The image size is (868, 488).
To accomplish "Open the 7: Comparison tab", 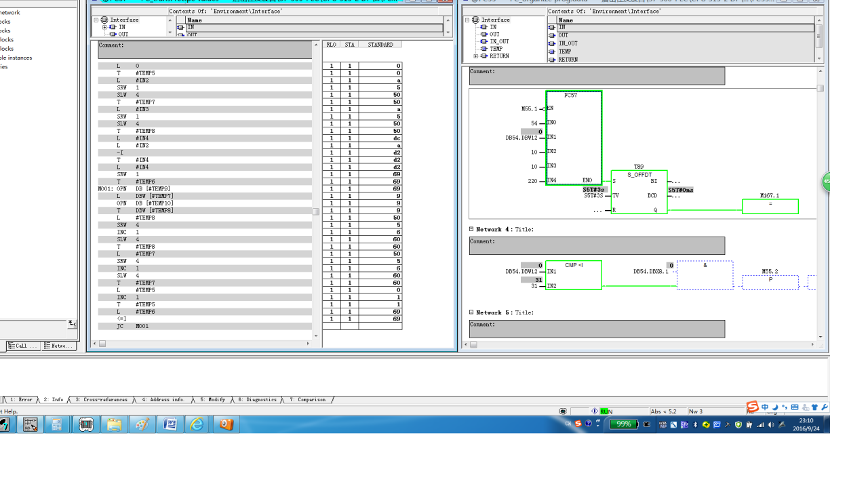I will [x=307, y=400].
